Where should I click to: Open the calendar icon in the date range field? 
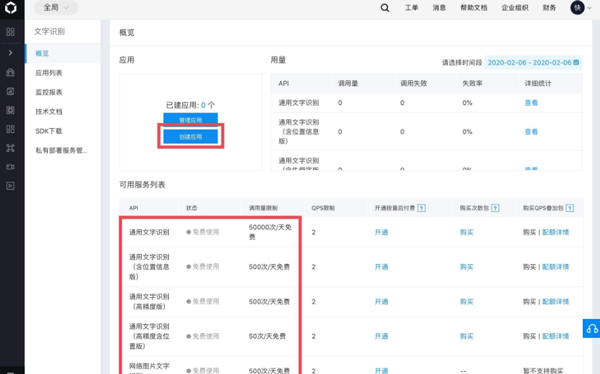click(576, 62)
